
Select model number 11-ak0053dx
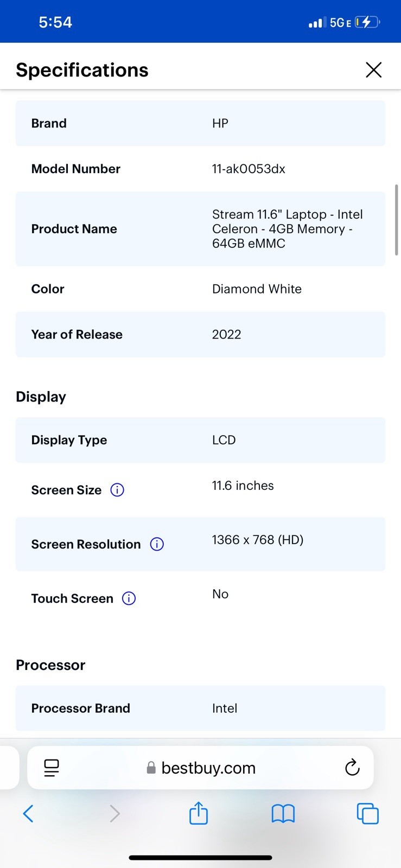point(249,169)
